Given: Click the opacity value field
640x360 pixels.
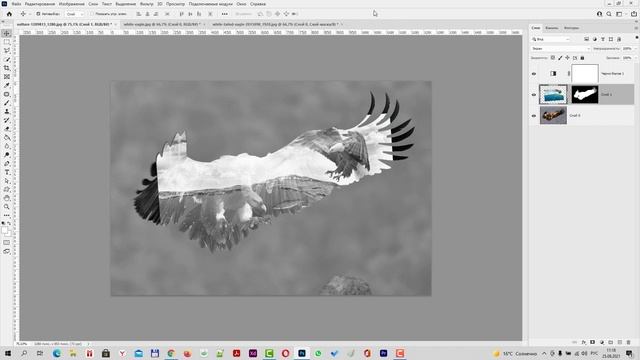Looking at the screenshot, I should [627, 49].
